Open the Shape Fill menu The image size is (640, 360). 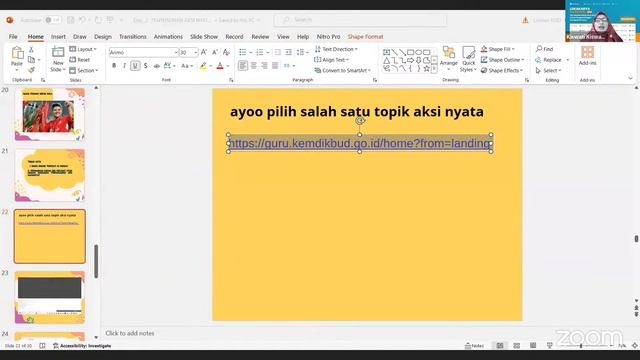click(498, 49)
